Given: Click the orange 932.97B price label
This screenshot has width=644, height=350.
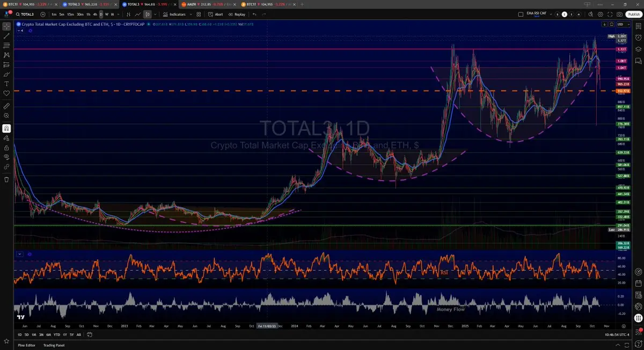Looking at the screenshot, I should click(x=623, y=91).
